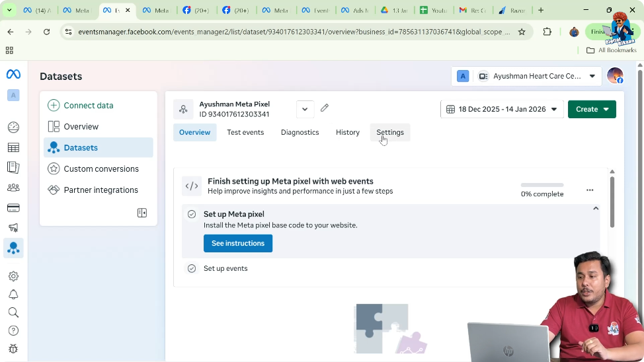Open the browser extensions puzzle icon
Screen dimensions: 644x362
[x=547, y=32]
